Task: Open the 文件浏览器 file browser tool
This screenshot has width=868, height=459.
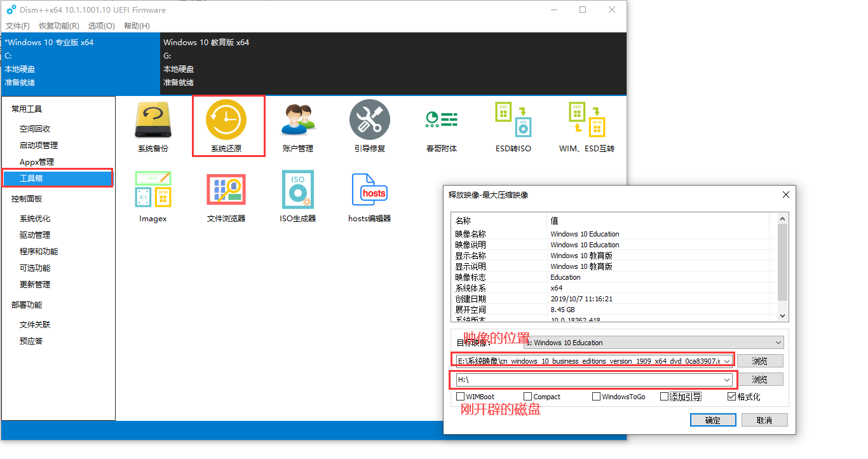Action: pos(226,196)
